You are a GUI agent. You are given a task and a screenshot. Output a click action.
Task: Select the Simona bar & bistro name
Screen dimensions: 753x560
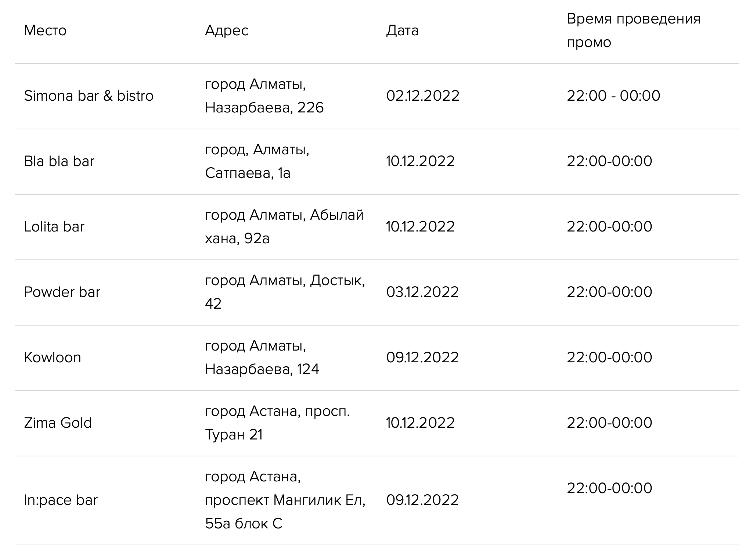click(89, 96)
